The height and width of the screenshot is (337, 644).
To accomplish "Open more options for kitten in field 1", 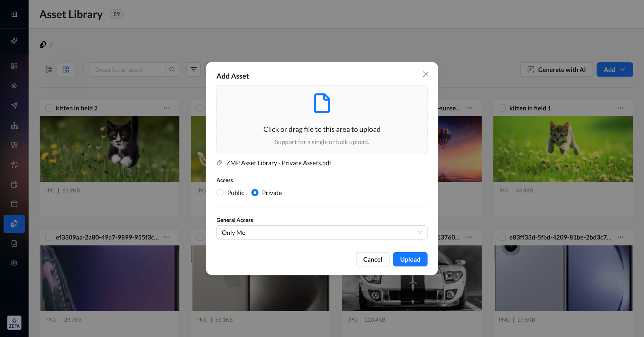I will pyautogui.click(x=620, y=108).
